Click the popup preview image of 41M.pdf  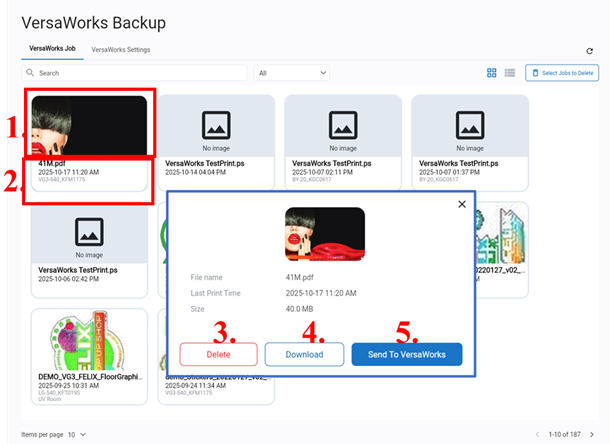[x=325, y=234]
